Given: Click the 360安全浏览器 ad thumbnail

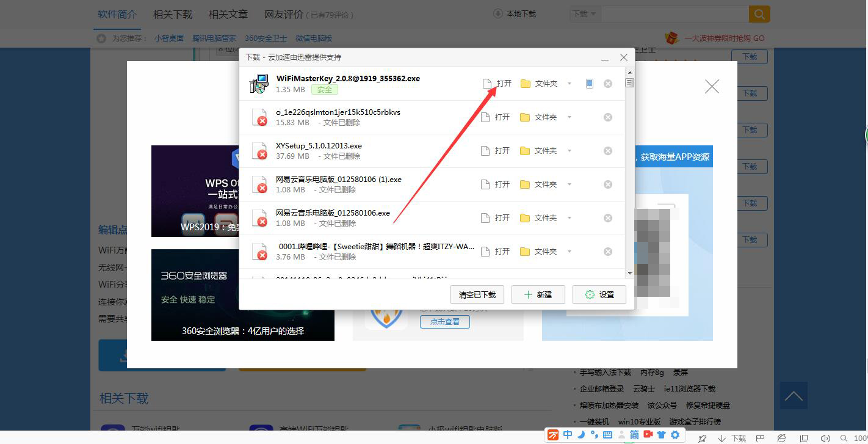Looking at the screenshot, I should (243, 295).
